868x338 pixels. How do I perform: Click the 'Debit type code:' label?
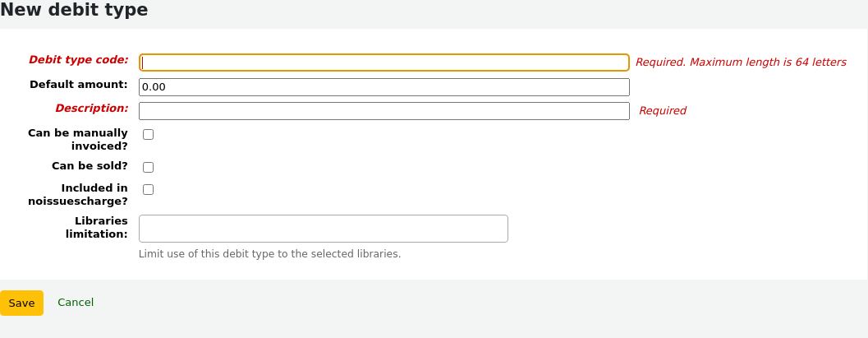pos(79,60)
